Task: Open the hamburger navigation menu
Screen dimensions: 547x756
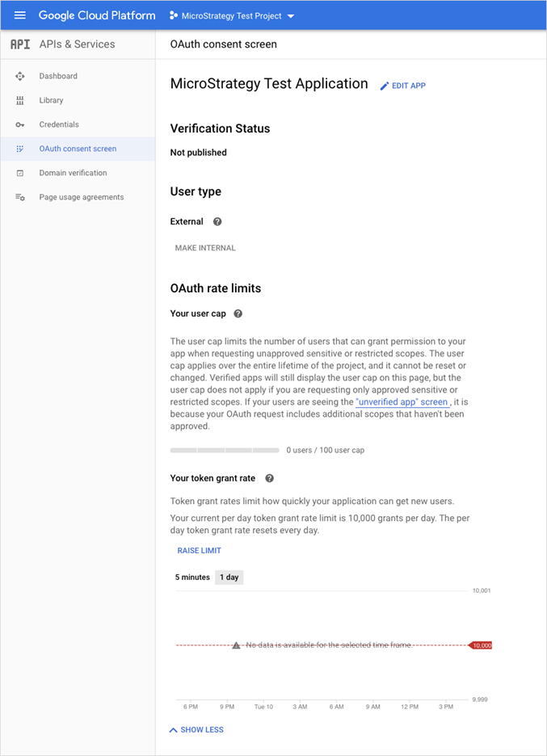Action: click(20, 15)
